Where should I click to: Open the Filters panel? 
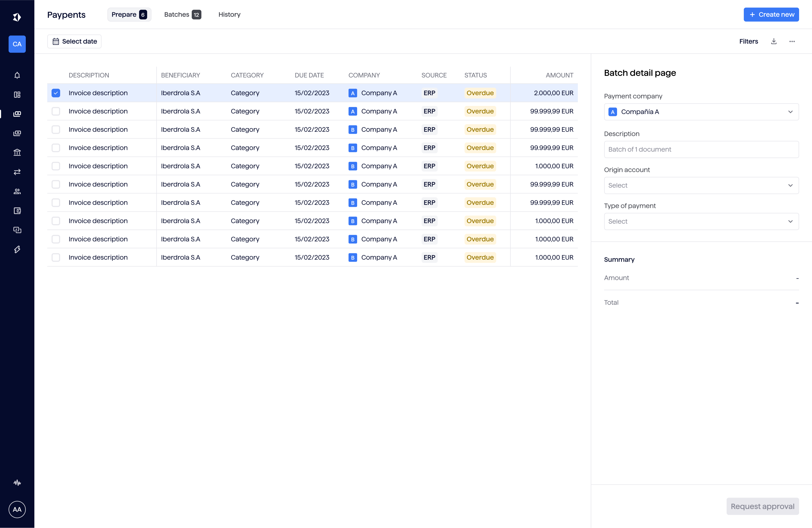[749, 41]
